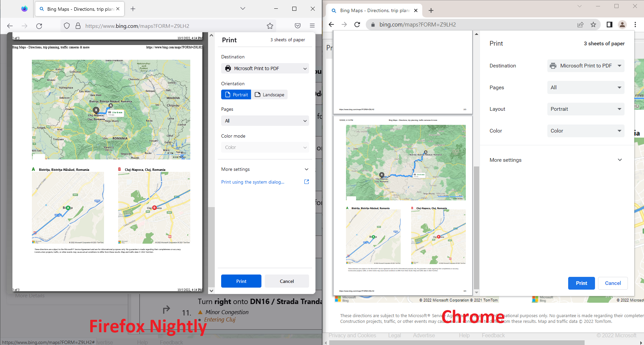This screenshot has height=345, width=644.
Task: Open Chrome's Layout dropdown
Action: (585, 109)
